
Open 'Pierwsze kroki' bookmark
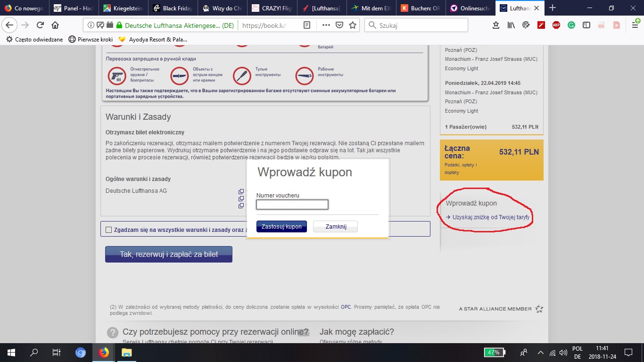[91, 40]
